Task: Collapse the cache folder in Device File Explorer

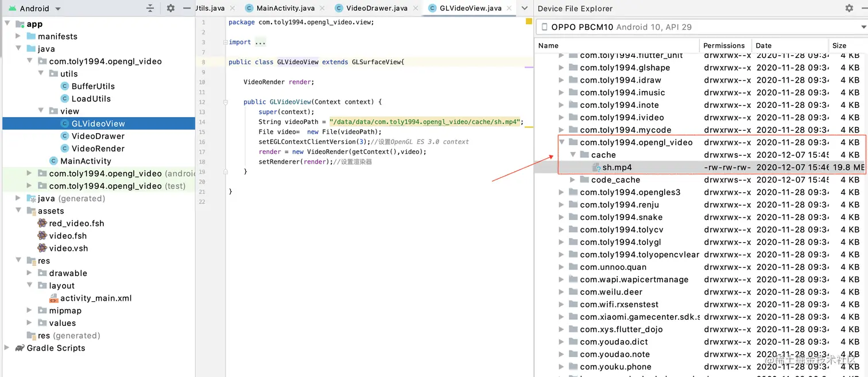Action: [x=573, y=155]
